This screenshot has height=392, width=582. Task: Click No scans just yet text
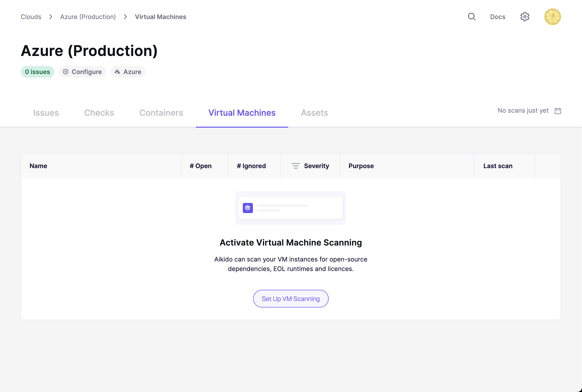coord(523,111)
